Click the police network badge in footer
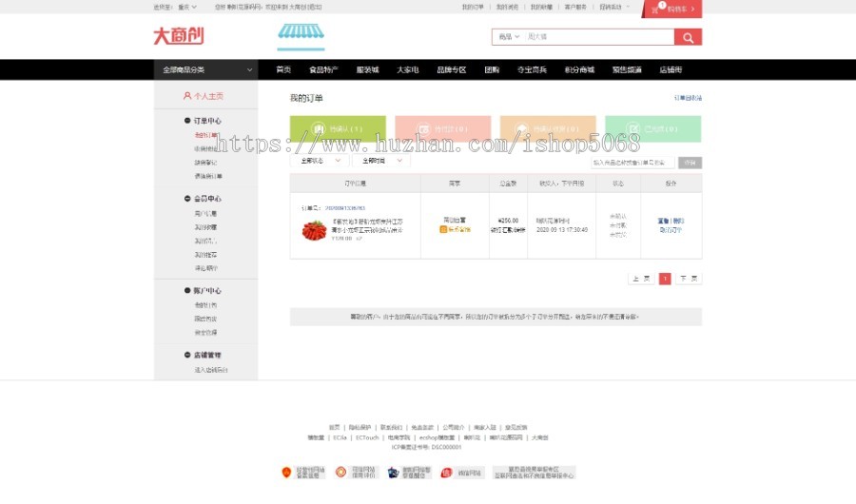 [x=409, y=473]
